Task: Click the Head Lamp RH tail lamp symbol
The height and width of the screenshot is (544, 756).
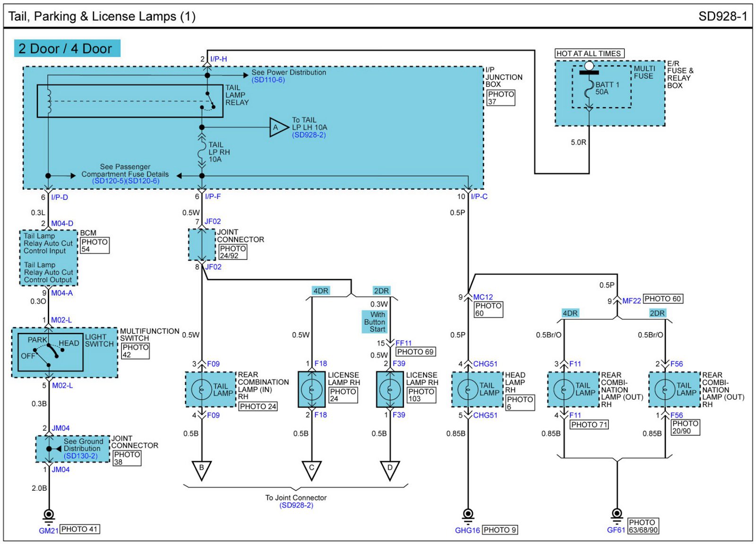Action: 468,390
